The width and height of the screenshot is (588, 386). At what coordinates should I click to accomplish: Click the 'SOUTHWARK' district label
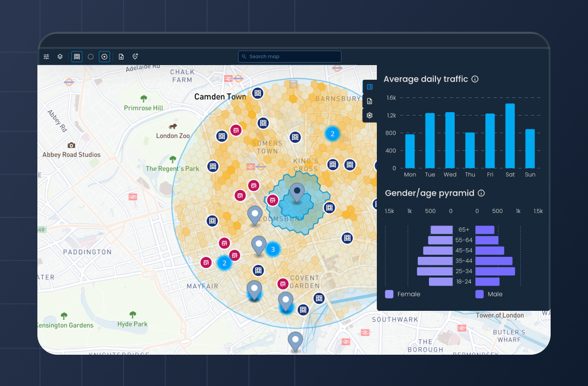pos(395,319)
